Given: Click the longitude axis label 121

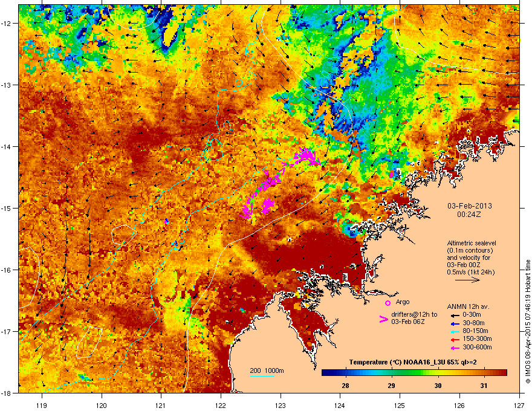Looking at the screenshot, I should (x=161, y=405).
